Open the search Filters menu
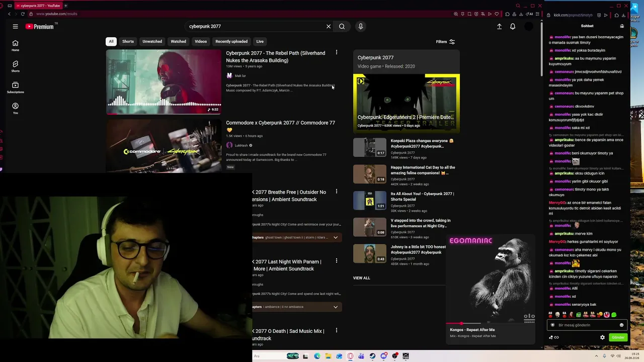Viewport: 644px width, 362px height. click(445, 42)
